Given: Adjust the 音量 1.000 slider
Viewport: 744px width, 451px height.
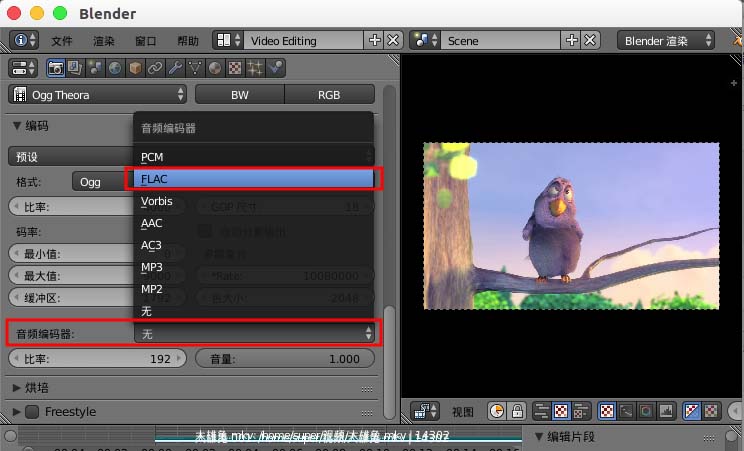Looking at the screenshot, I should (x=285, y=359).
